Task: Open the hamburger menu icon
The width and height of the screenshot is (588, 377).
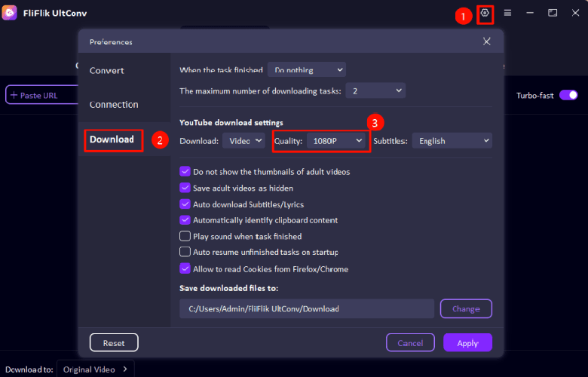Action: pyautogui.click(x=507, y=13)
